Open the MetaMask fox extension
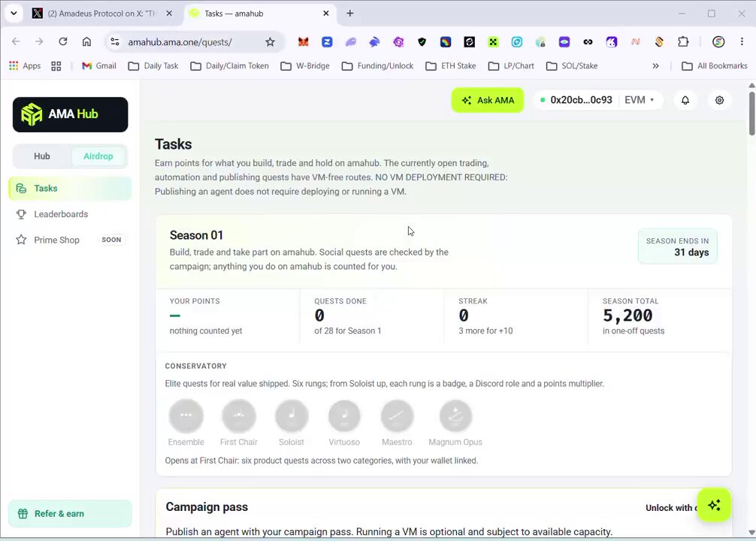 pyautogui.click(x=304, y=42)
